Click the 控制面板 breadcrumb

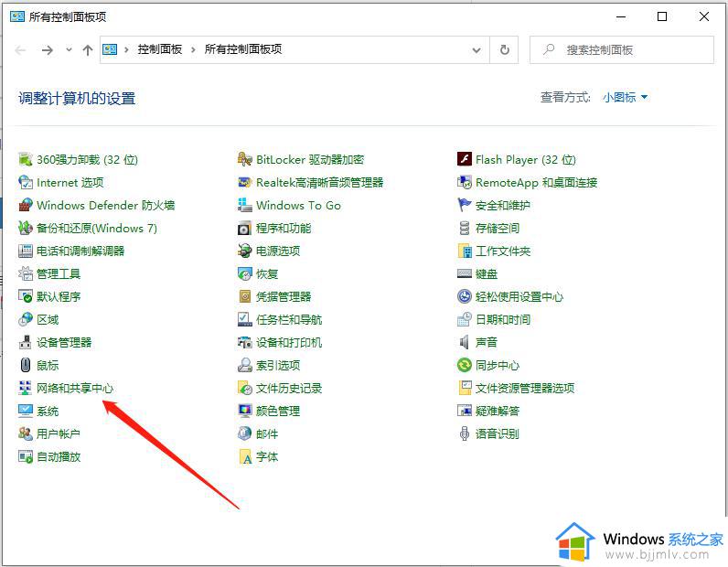coord(160,49)
